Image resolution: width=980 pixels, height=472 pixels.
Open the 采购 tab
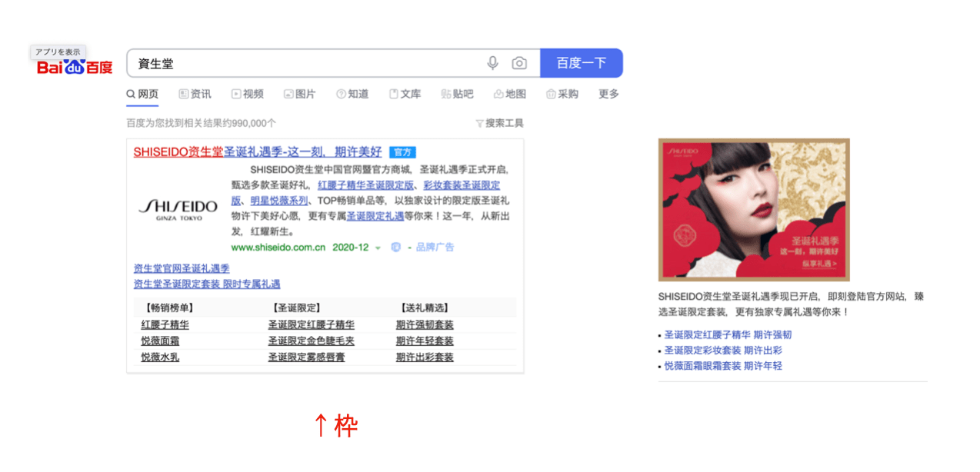click(562, 94)
